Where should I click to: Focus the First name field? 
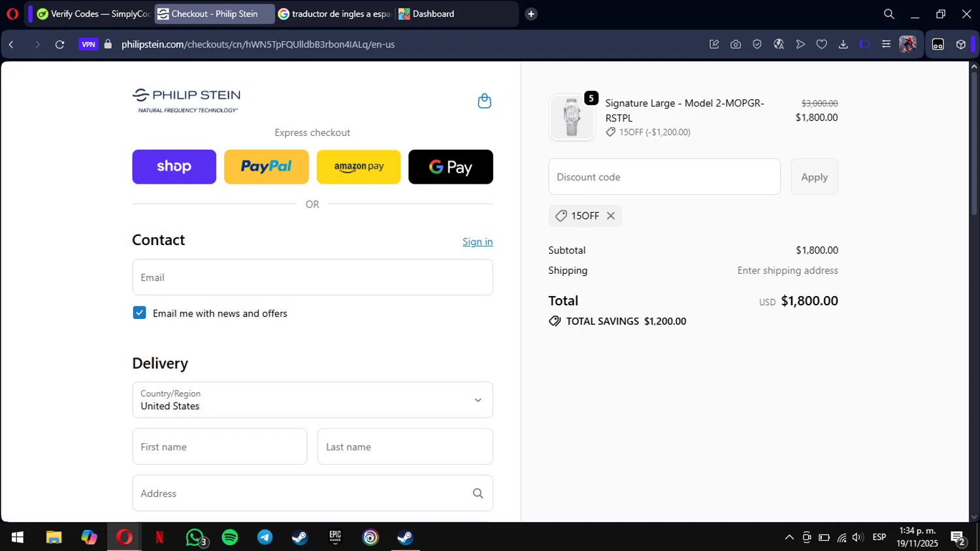(220, 446)
